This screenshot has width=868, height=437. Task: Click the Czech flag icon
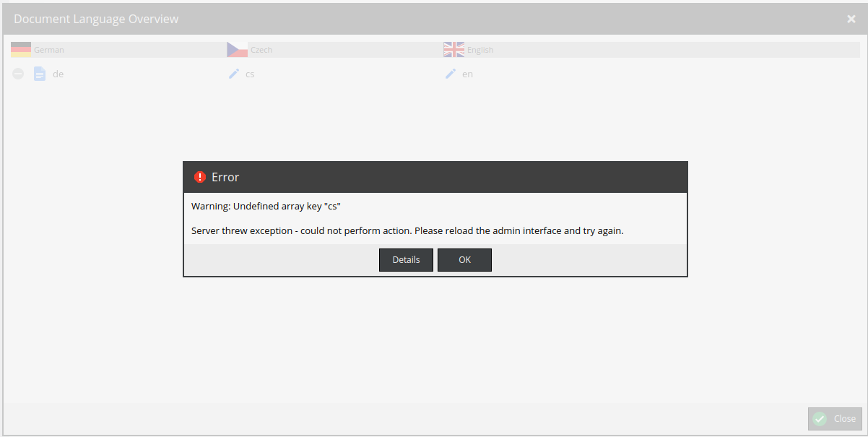click(x=237, y=49)
